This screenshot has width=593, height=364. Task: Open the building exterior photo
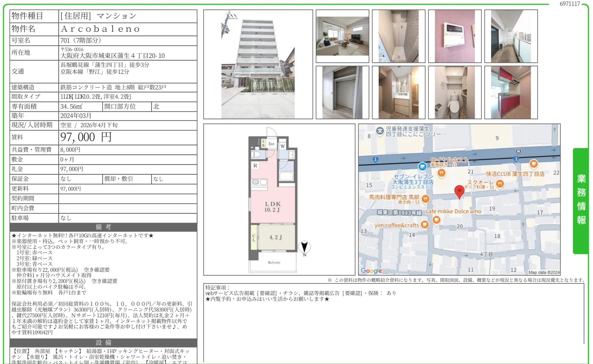tap(258, 64)
